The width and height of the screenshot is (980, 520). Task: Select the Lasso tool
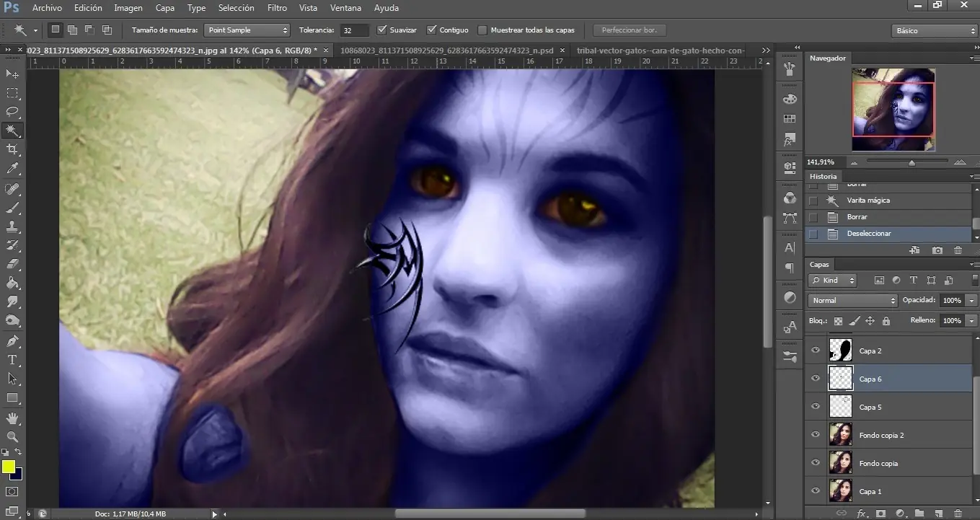tap(13, 112)
